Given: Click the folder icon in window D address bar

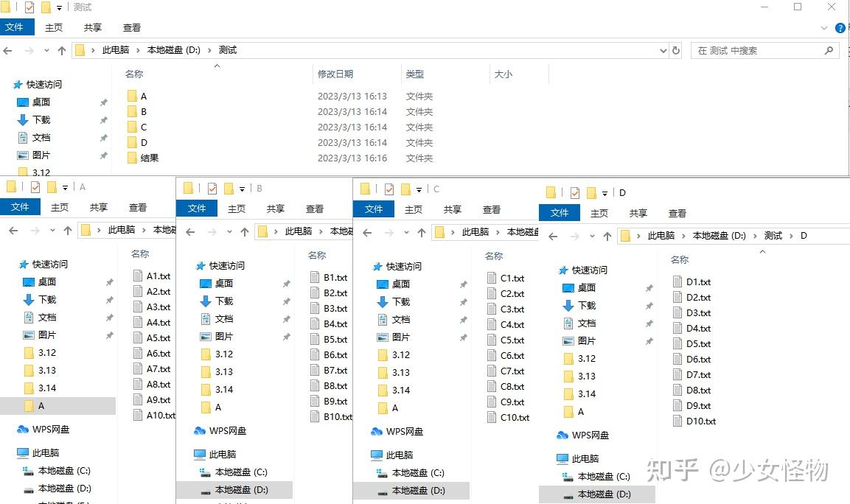Looking at the screenshot, I should tap(624, 237).
